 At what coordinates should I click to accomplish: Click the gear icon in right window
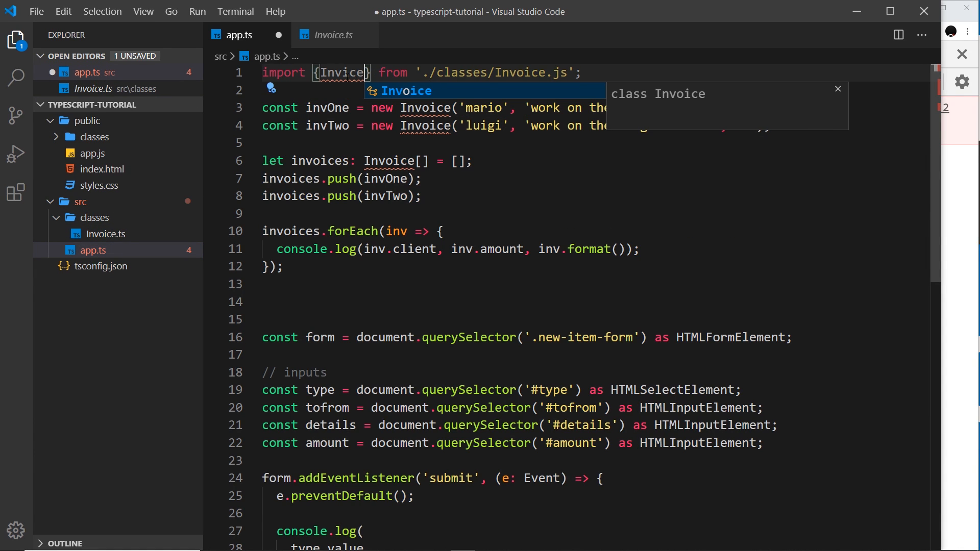(962, 82)
